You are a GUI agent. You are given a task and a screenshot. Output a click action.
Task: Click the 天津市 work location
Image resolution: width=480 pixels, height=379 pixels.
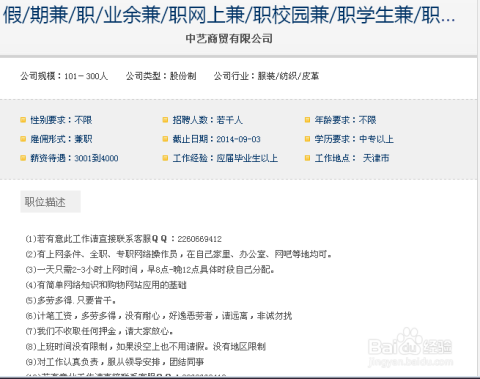click(376, 158)
